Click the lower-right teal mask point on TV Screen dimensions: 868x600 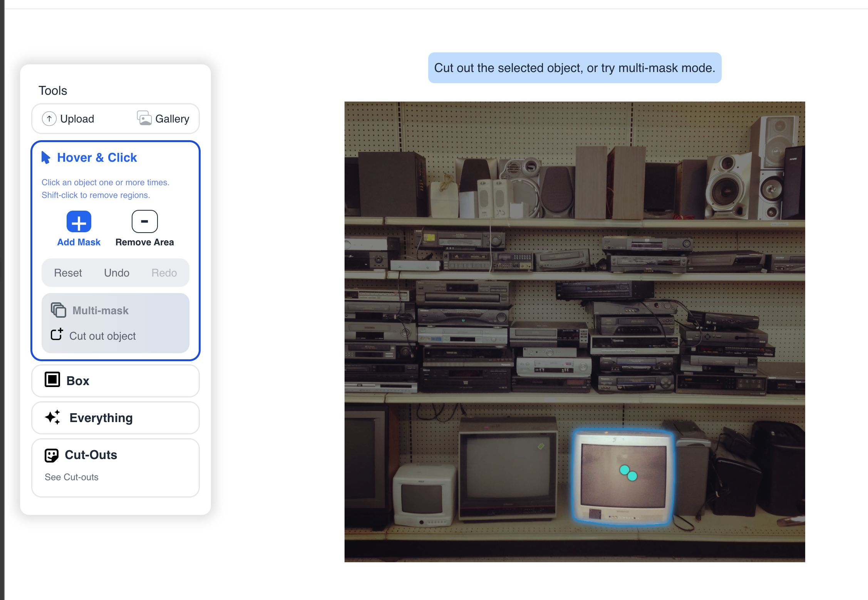[x=632, y=476]
